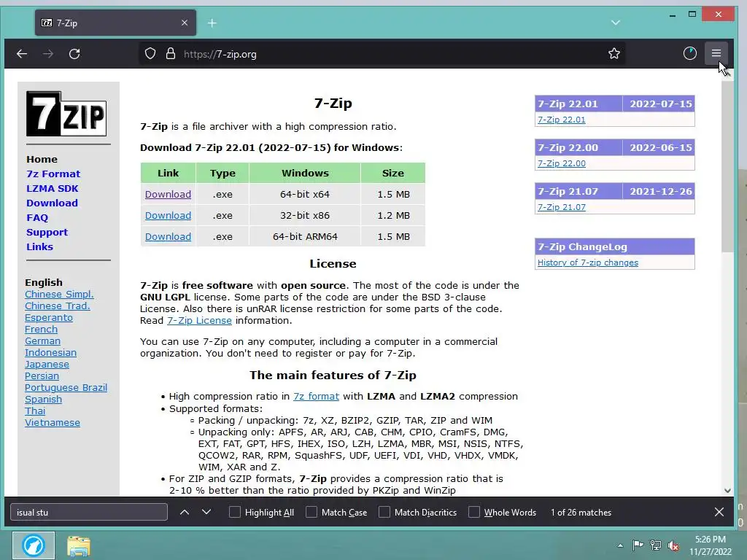Close the find bar

pyautogui.click(x=719, y=512)
